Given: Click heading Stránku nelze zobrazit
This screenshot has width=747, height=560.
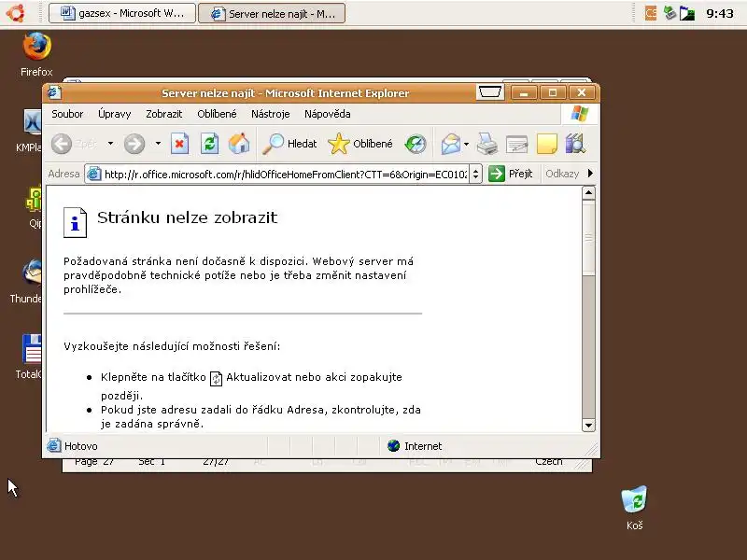Looking at the screenshot, I should [x=188, y=217].
